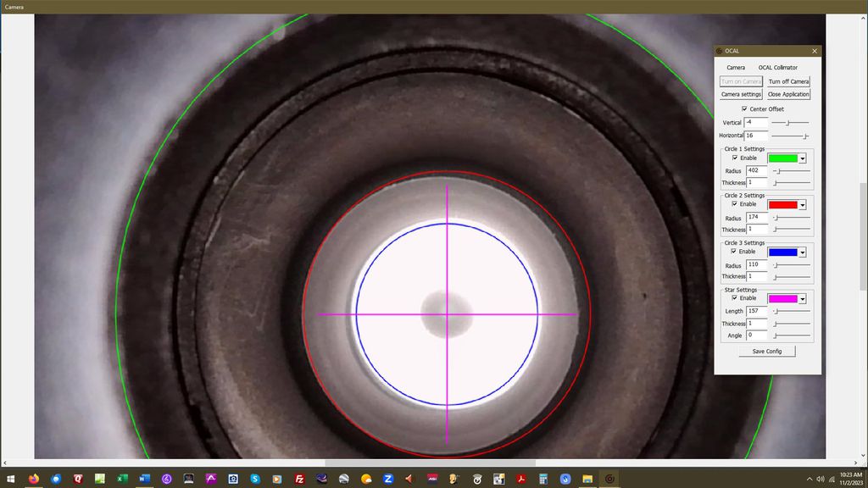Open the volume control in system tray
Image resolution: width=868 pixels, height=488 pixels.
coord(820,480)
